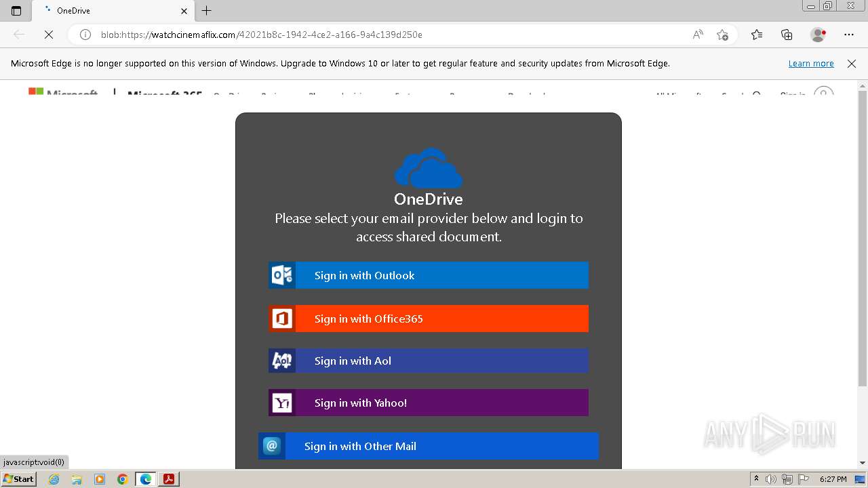Click the taskbar clock 6:27 PM
Screen dimensions: 868x488
coord(833,479)
